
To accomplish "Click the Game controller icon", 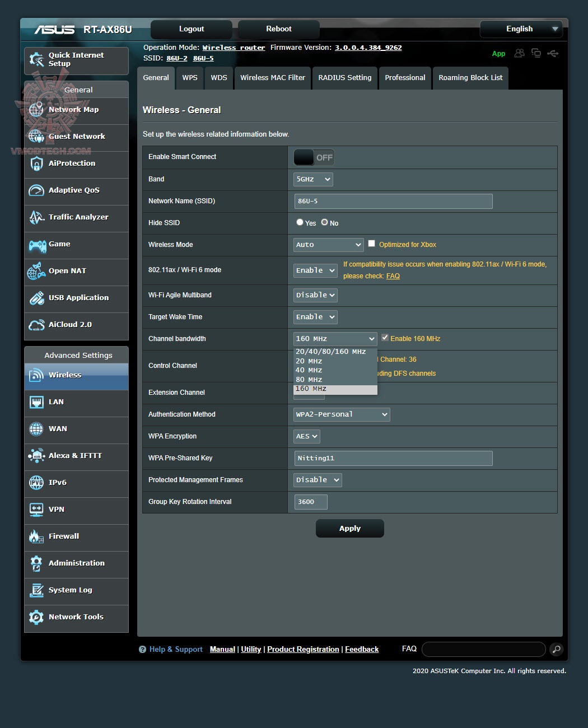I will pos(37,245).
